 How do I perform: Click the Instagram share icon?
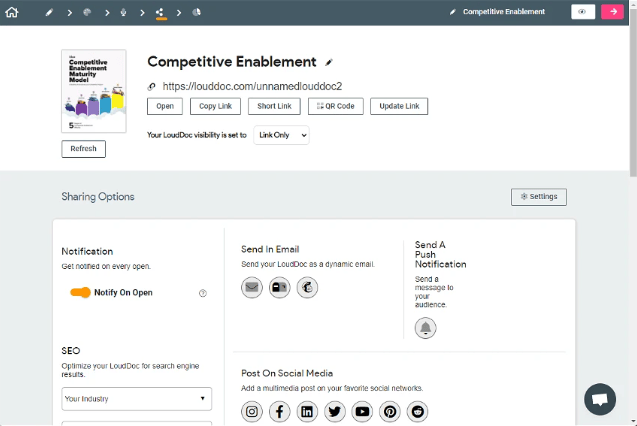252,411
